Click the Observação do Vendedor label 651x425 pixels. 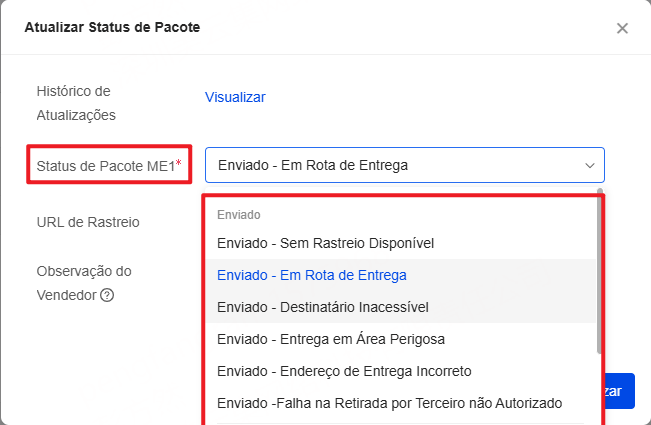coord(84,283)
